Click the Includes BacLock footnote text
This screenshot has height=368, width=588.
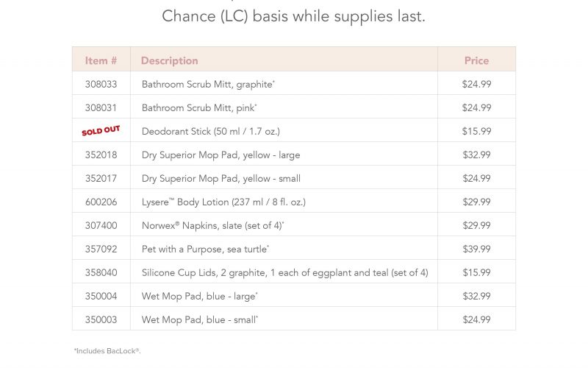(x=107, y=351)
